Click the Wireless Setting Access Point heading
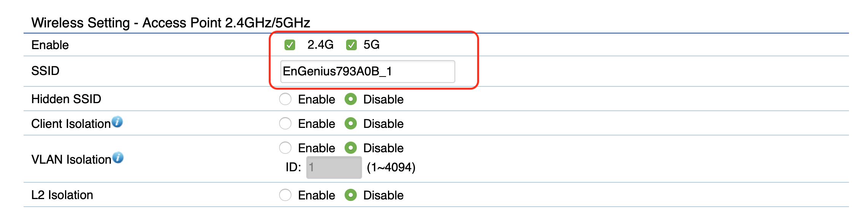Screen dimensions: 868x220 (171, 23)
